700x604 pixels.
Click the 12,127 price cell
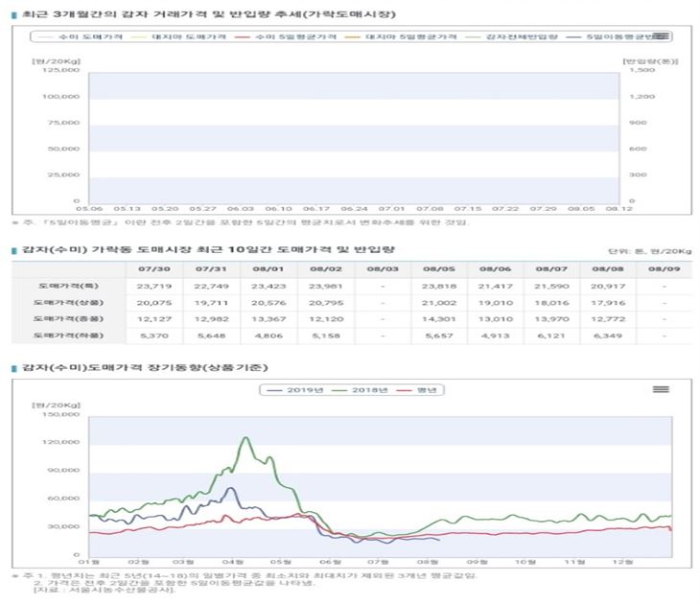click(154, 319)
